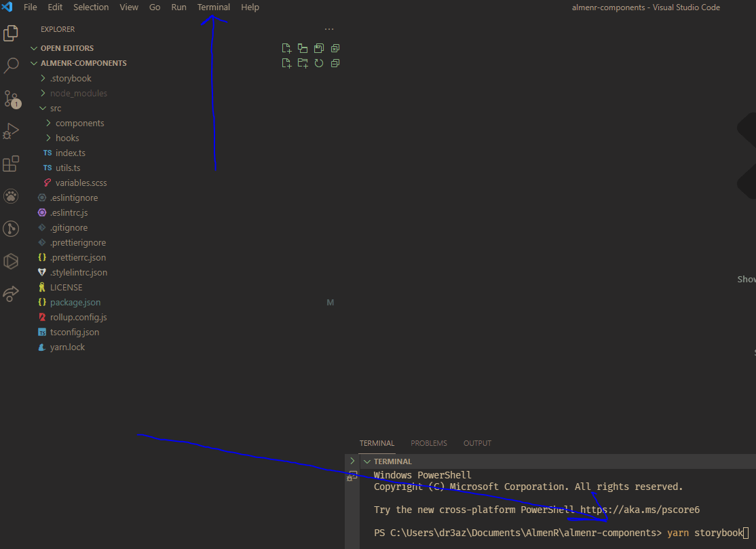The image size is (756, 549).
Task: Open the Edit menu
Action: coord(55,7)
